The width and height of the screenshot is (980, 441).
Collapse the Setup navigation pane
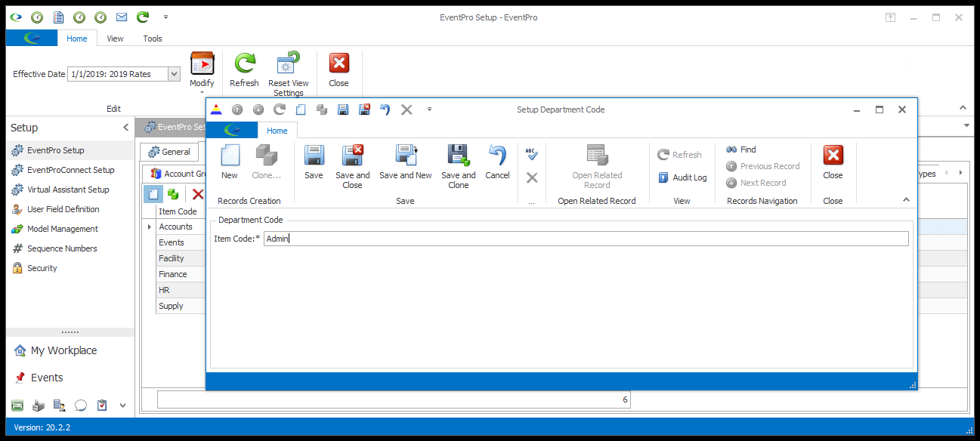click(x=125, y=128)
